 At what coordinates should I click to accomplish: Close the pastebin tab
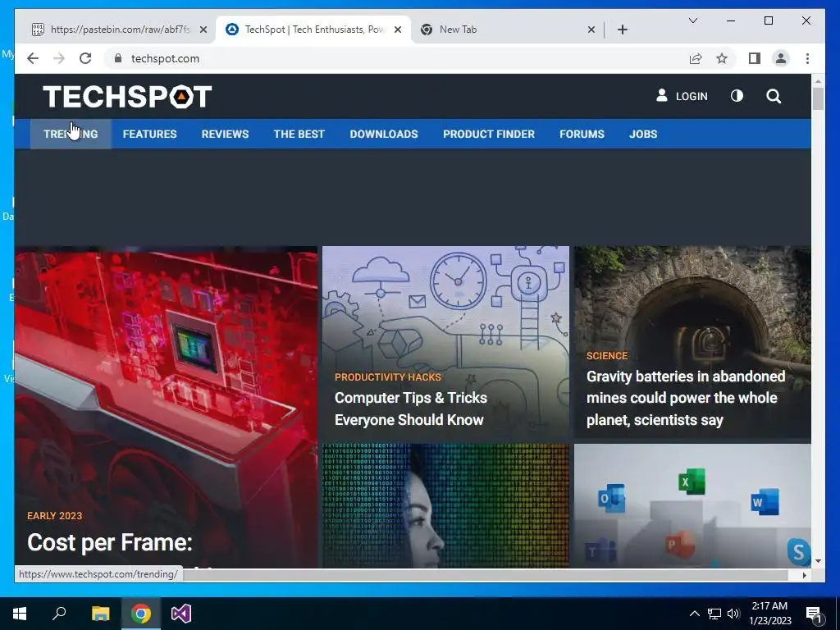(203, 30)
